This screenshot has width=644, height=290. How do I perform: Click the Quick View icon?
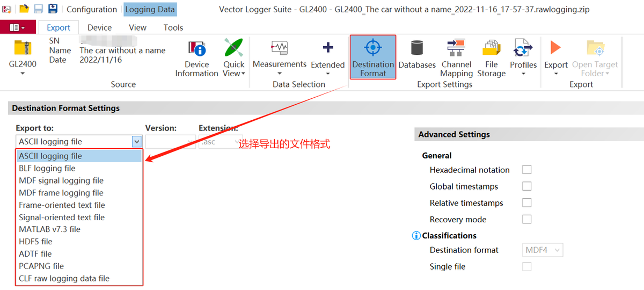[x=233, y=48]
